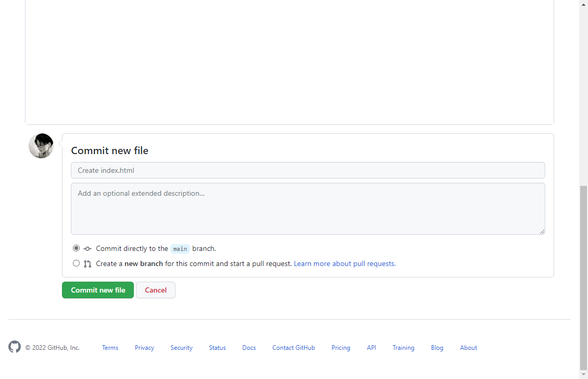Open the Security footer link
Screen dimensions: 588x379
(181, 348)
